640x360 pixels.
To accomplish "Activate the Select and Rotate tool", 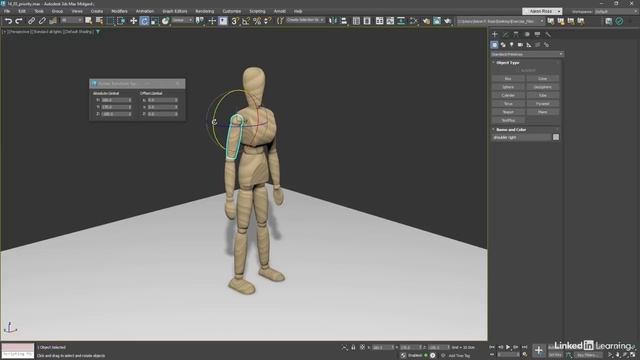I will click(144, 21).
